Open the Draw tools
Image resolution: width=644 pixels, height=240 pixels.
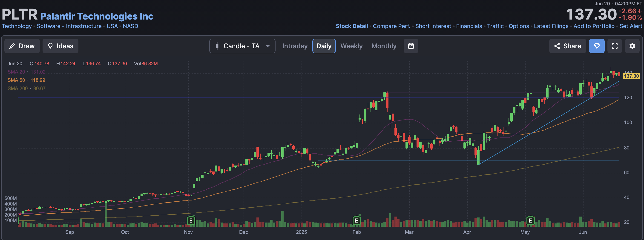[x=22, y=46]
